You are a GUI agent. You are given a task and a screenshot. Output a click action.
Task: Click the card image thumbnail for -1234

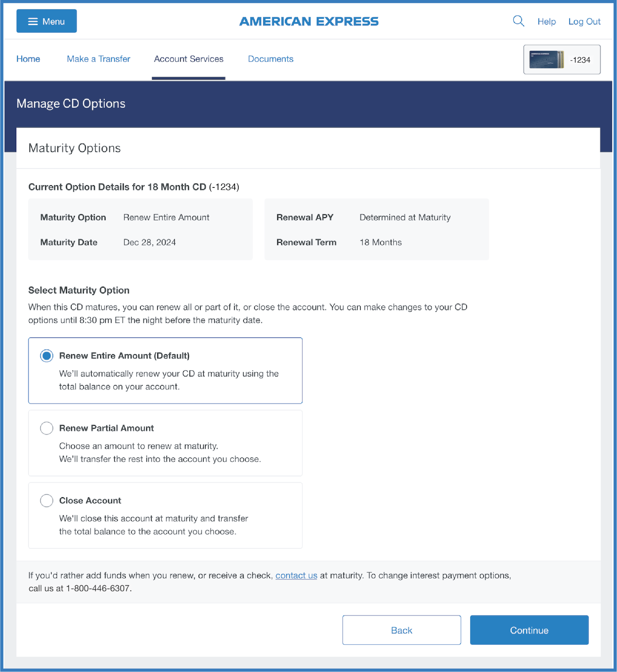pyautogui.click(x=546, y=59)
